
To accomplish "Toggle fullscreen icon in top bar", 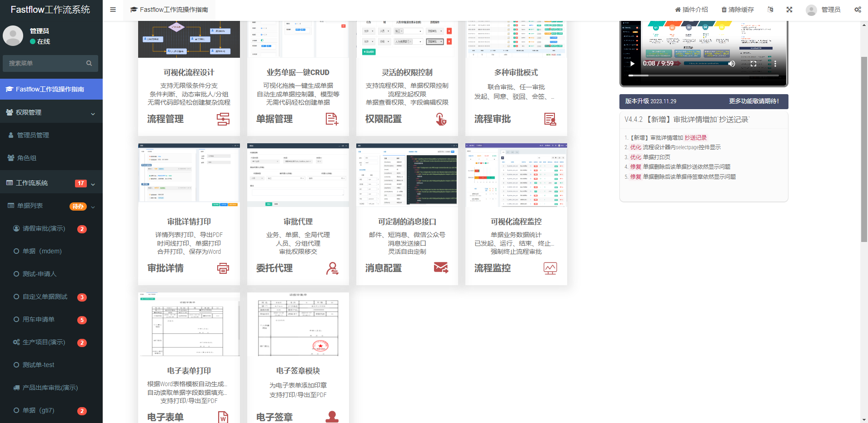I will coord(789,10).
